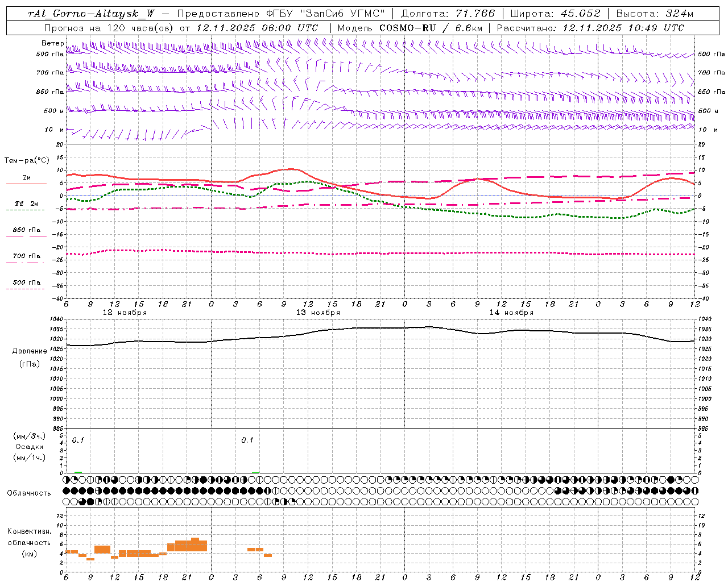This screenshot has width=728, height=582.
Task: Click the 500 м wind level label on left
Action: (x=54, y=111)
